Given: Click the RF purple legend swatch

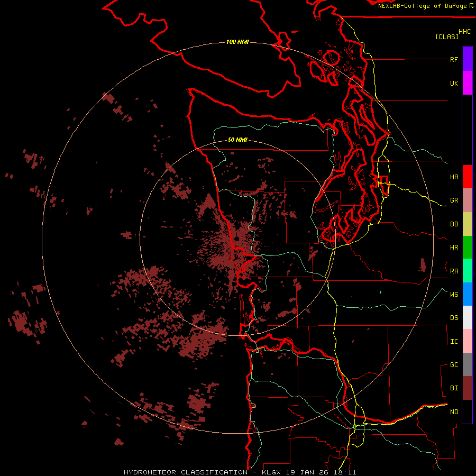Looking at the screenshot, I should tap(467, 59).
